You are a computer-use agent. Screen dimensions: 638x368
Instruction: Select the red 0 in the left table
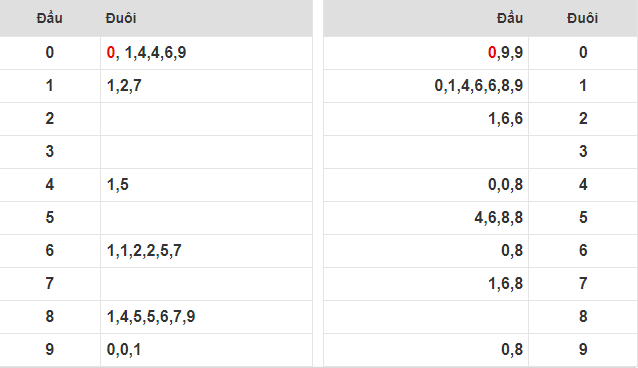coord(111,53)
